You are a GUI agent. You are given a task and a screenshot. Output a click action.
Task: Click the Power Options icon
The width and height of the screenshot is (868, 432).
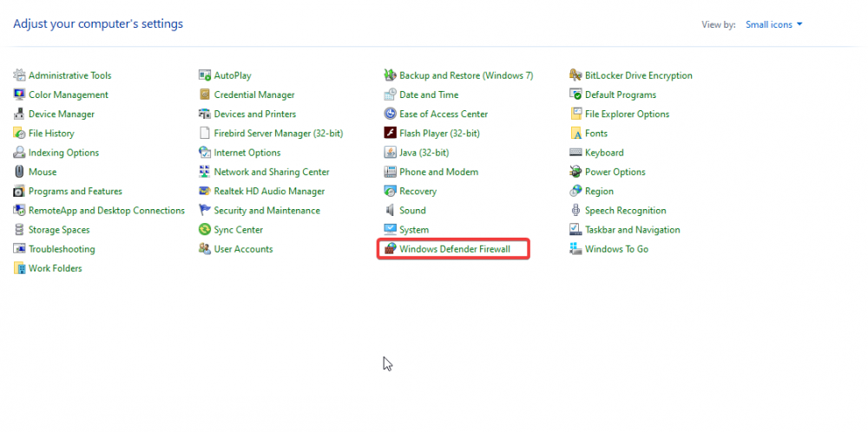click(x=575, y=172)
